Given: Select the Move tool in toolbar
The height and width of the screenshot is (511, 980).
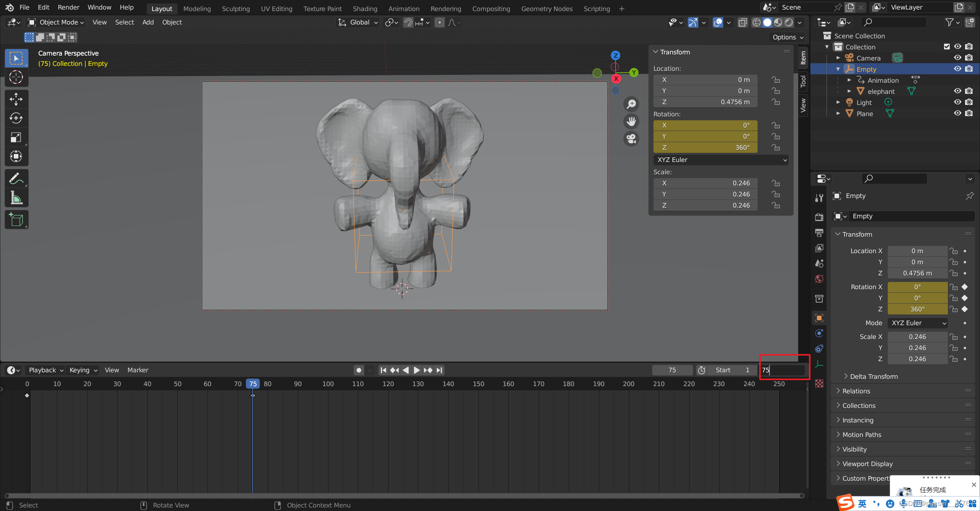Looking at the screenshot, I should [x=16, y=99].
